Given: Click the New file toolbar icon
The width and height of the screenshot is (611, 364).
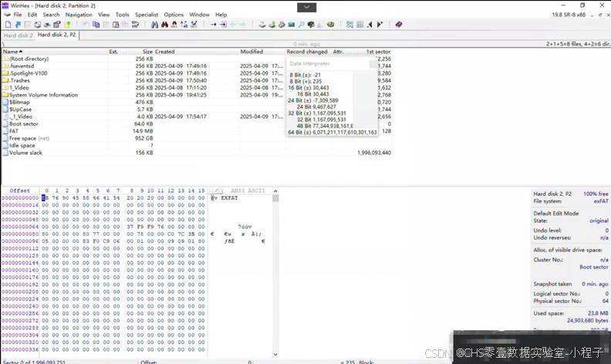Looking at the screenshot, I should (x=8, y=24).
